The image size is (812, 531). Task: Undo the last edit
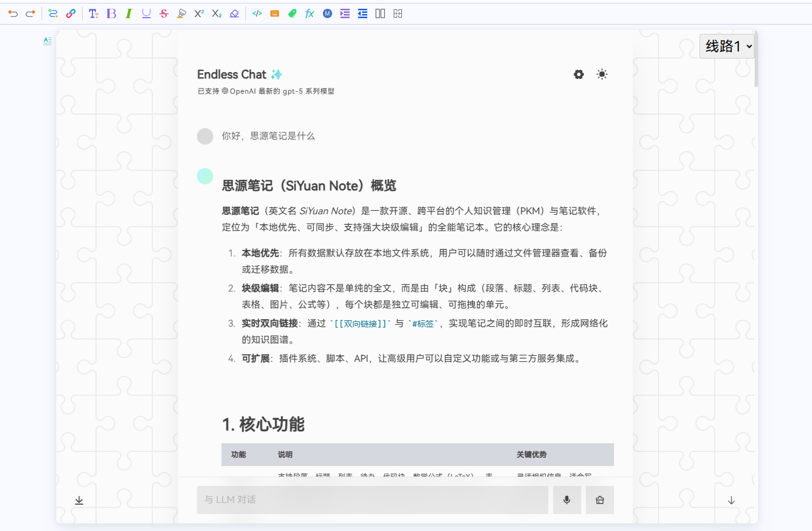[x=13, y=13]
